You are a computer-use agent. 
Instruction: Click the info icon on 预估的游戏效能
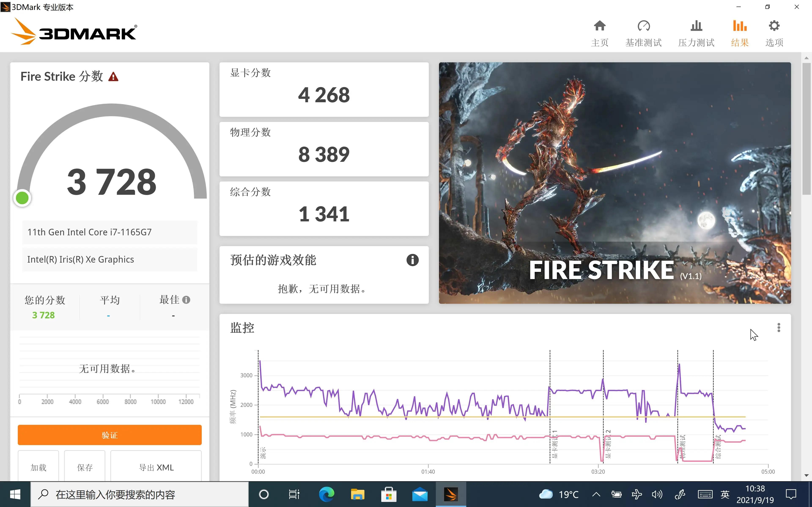pyautogui.click(x=412, y=260)
